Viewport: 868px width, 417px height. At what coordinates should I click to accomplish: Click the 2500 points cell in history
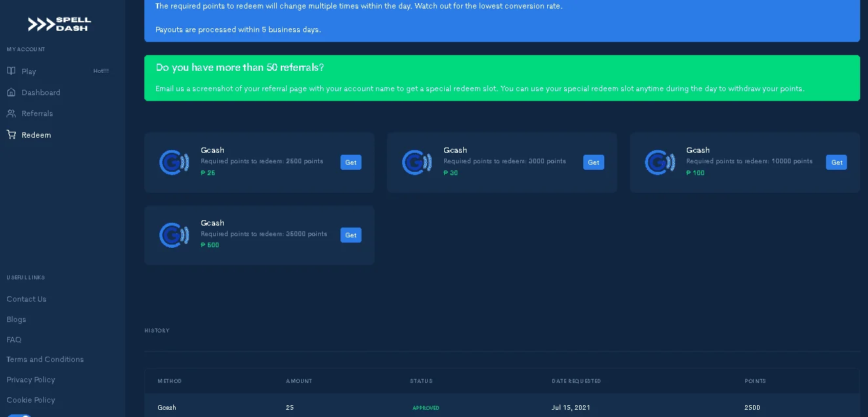point(753,408)
